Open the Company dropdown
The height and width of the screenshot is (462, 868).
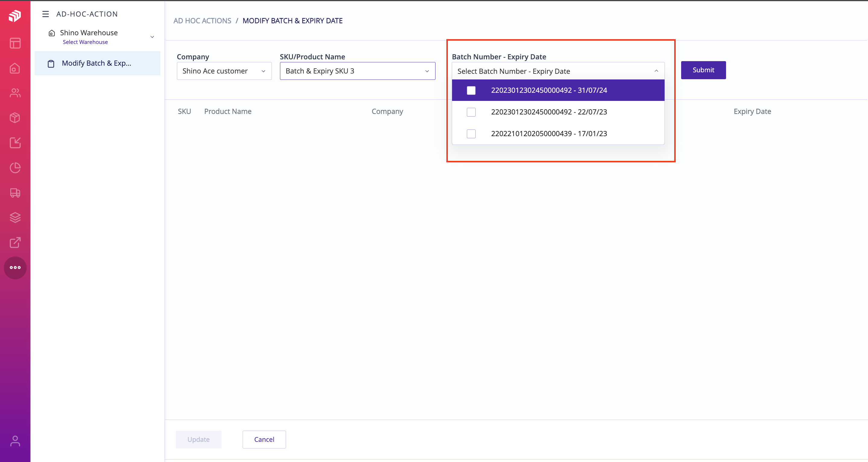coord(224,71)
